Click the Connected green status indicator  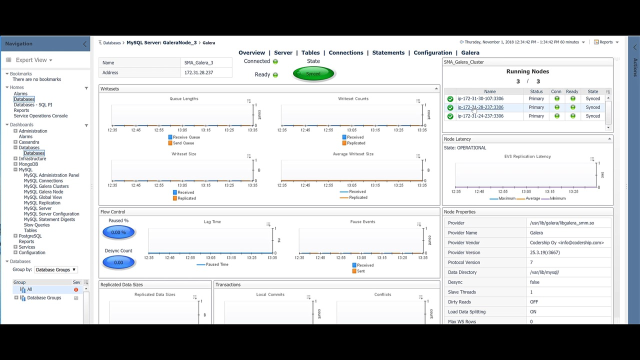[x=276, y=62]
